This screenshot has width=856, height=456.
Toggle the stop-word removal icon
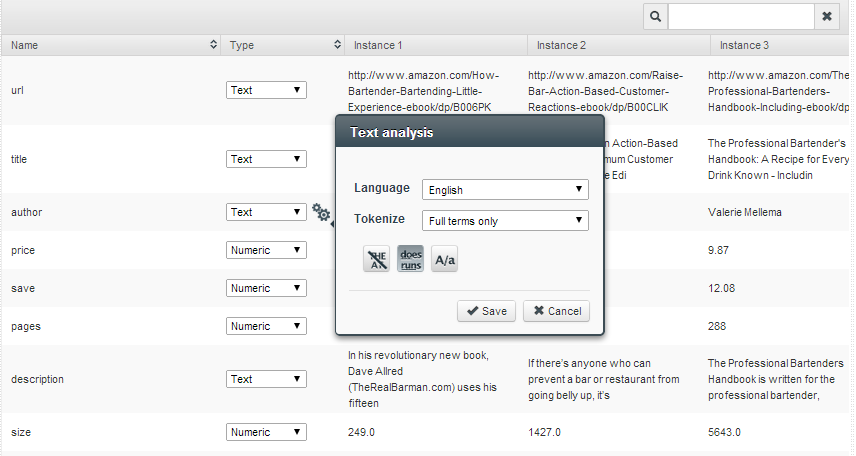376,259
